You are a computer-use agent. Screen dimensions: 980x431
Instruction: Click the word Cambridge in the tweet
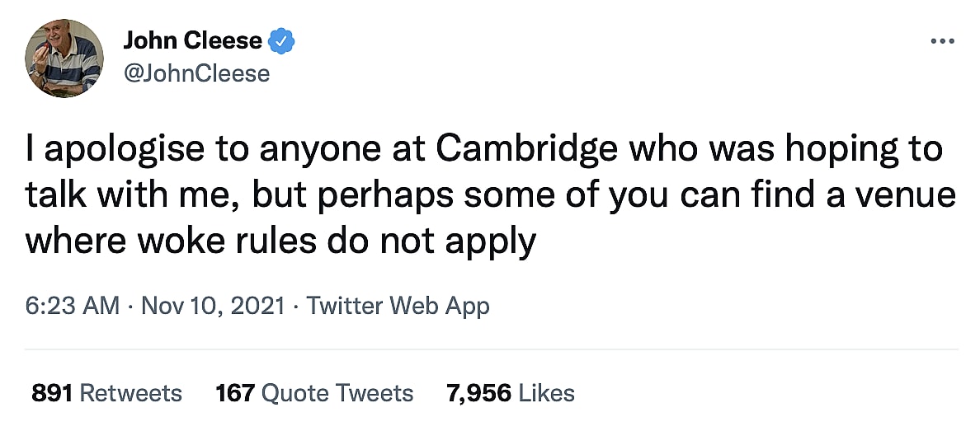coord(527,150)
